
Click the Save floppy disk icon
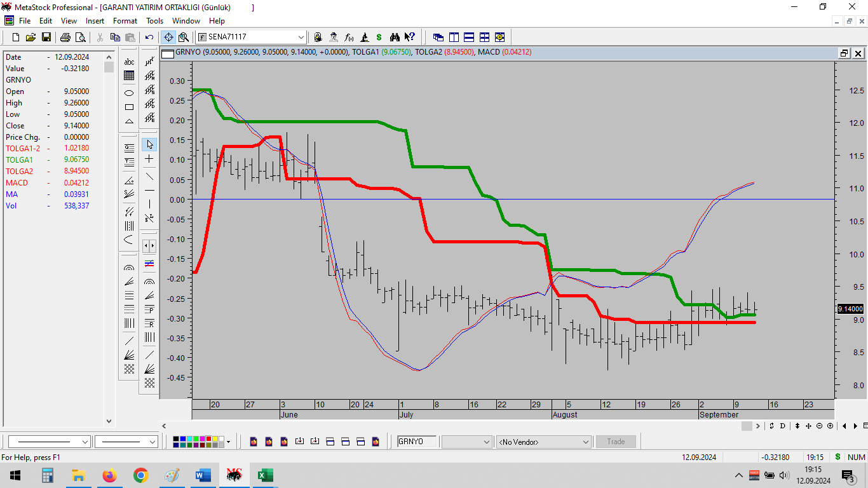point(46,37)
